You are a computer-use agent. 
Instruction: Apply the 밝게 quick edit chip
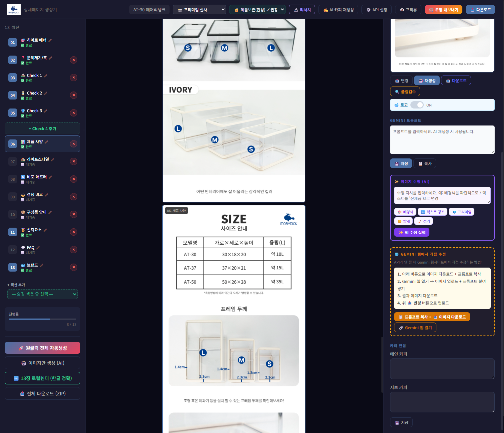(x=403, y=221)
